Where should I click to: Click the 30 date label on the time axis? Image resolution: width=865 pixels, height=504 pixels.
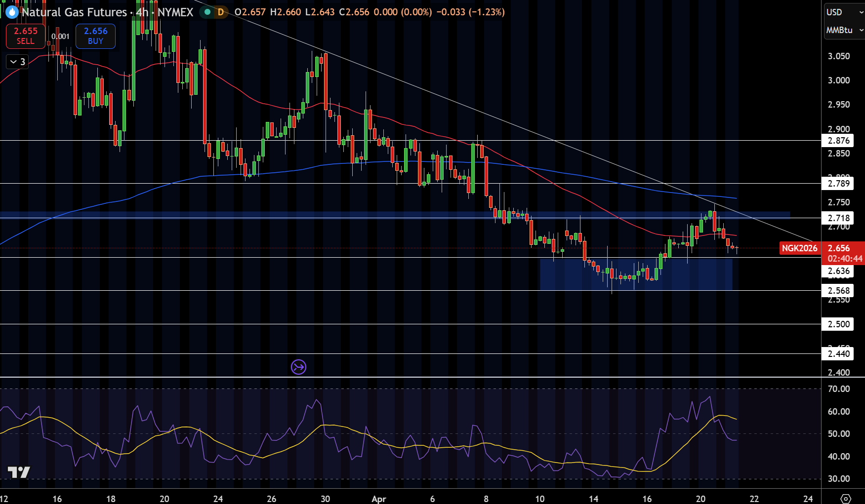(325, 499)
